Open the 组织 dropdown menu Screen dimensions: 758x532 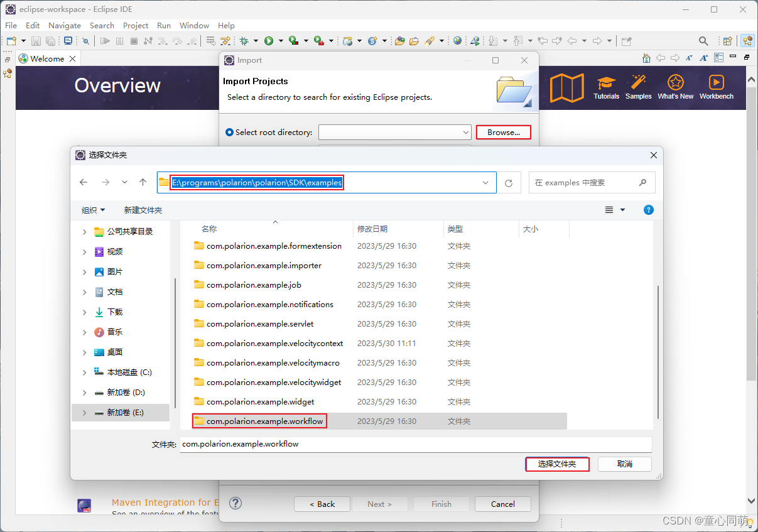(x=94, y=210)
